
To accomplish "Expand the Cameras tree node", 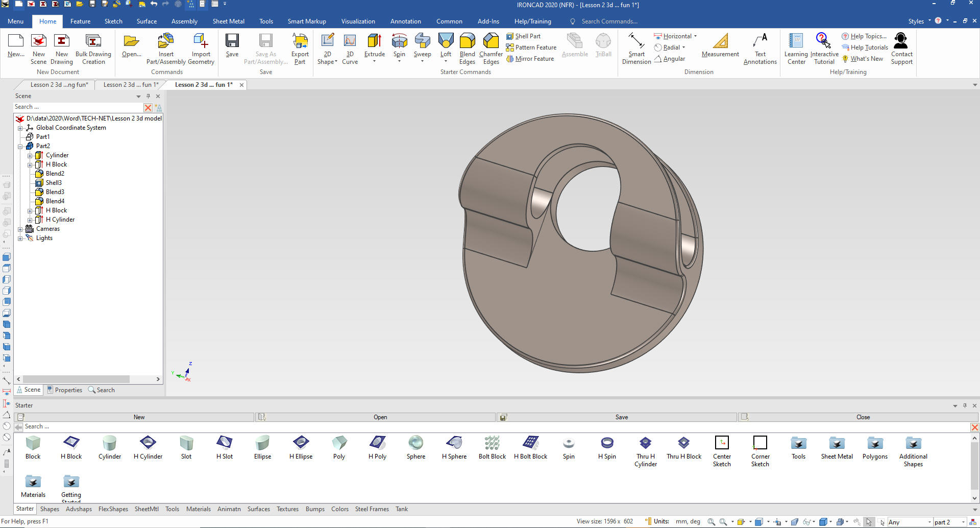I will (x=20, y=229).
